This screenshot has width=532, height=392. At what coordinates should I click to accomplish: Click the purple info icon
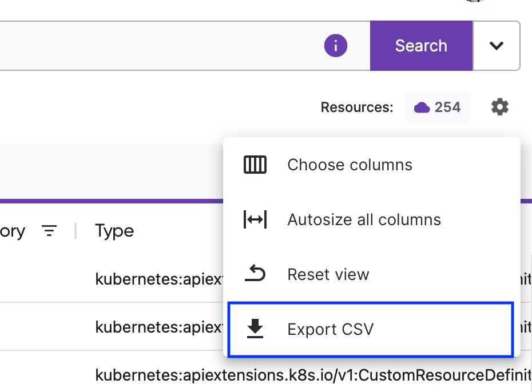point(336,46)
